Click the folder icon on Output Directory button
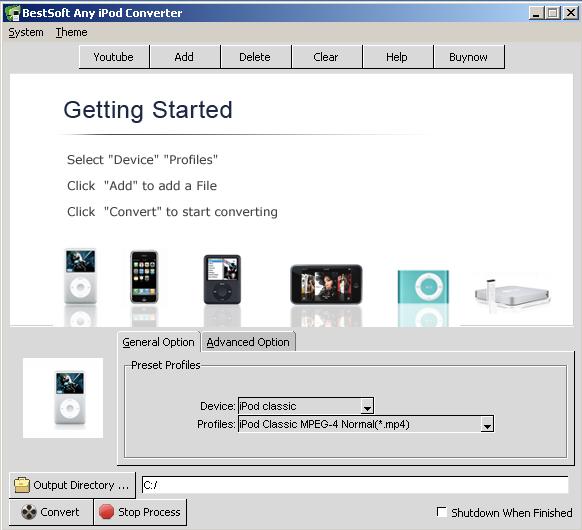 point(22,485)
